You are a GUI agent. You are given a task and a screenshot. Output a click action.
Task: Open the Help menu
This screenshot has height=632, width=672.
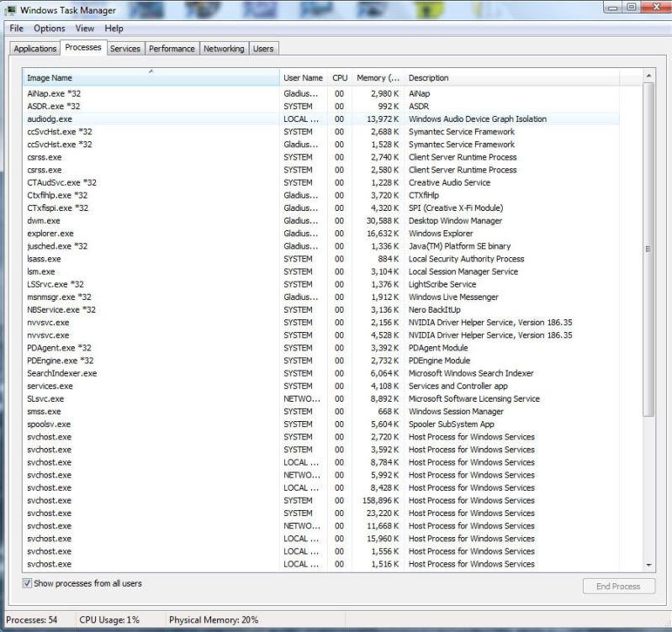[x=114, y=29]
